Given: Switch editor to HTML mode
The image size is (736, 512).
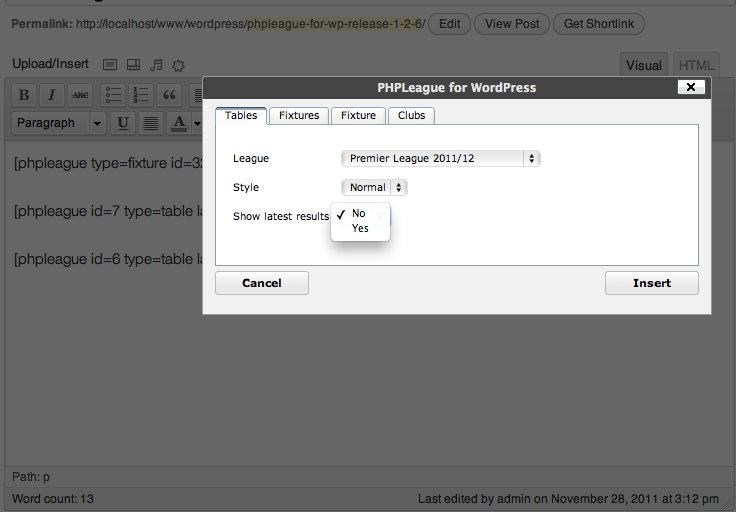Looking at the screenshot, I should tap(696, 65).
